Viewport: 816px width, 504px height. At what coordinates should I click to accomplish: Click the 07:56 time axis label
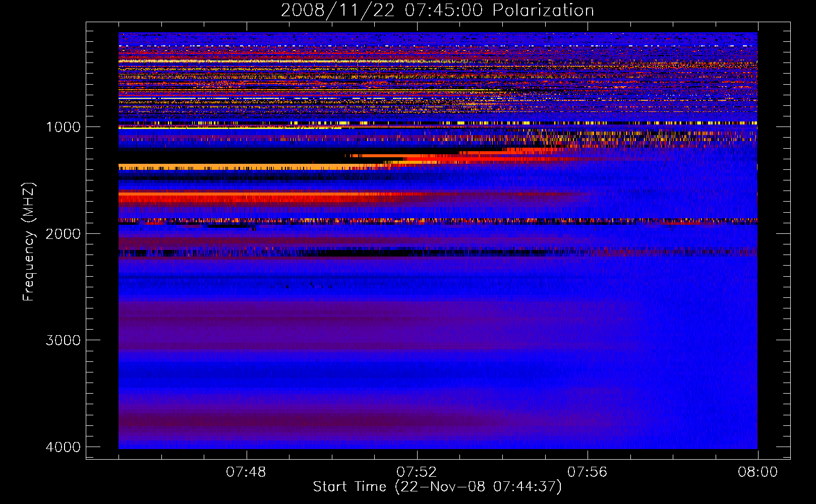pos(588,472)
